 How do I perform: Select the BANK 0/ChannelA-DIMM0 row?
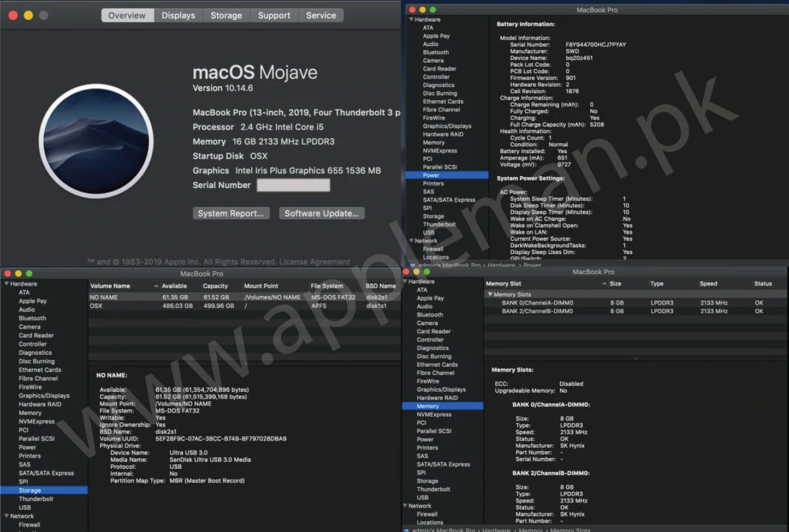(x=636, y=303)
